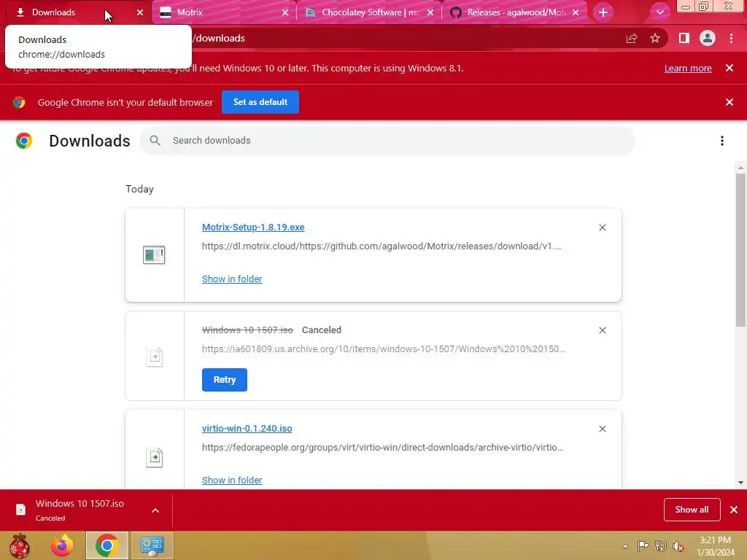Close the Downloads tab
The height and width of the screenshot is (560, 747).
point(139,12)
